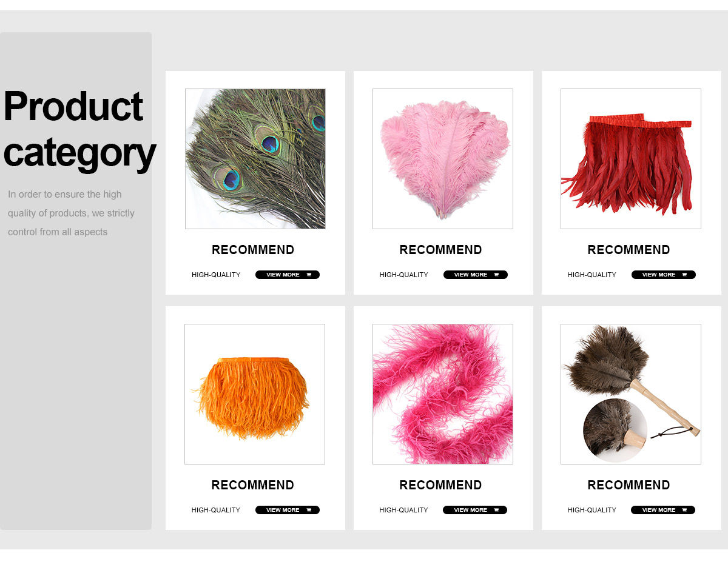
Task: Click VIEW MORE under peacock feathers
Action: coord(288,275)
